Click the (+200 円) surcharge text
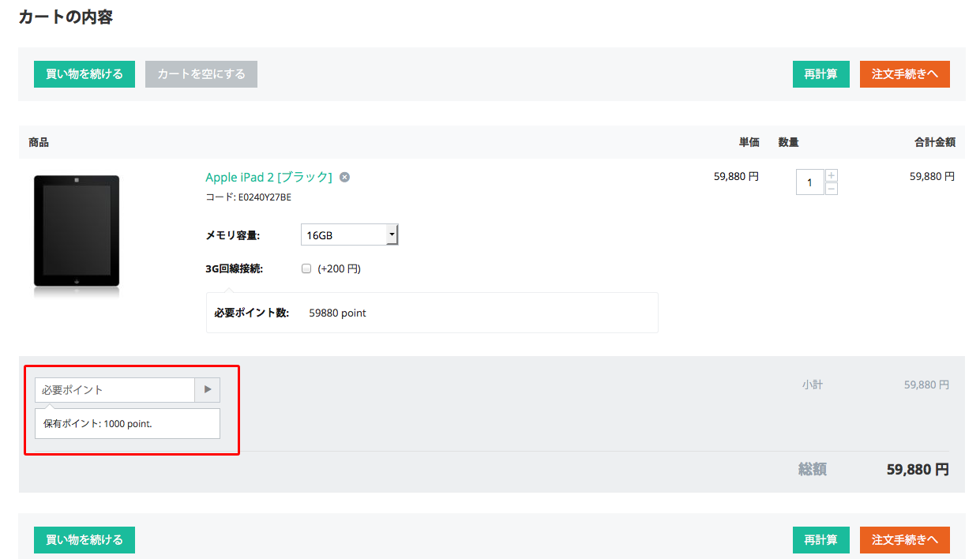This screenshot has width=980, height=559. pos(339,268)
